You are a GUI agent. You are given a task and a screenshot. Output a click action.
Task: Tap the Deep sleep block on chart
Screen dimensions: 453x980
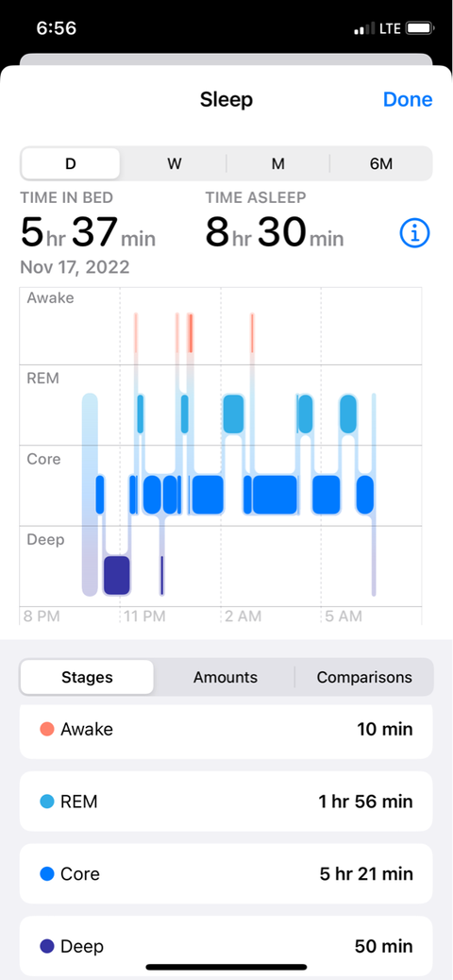coord(117,575)
